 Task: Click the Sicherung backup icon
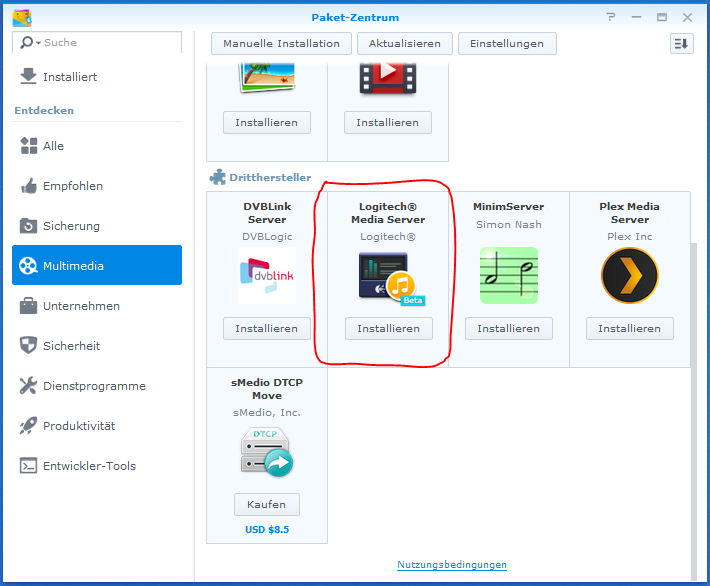coord(29,226)
